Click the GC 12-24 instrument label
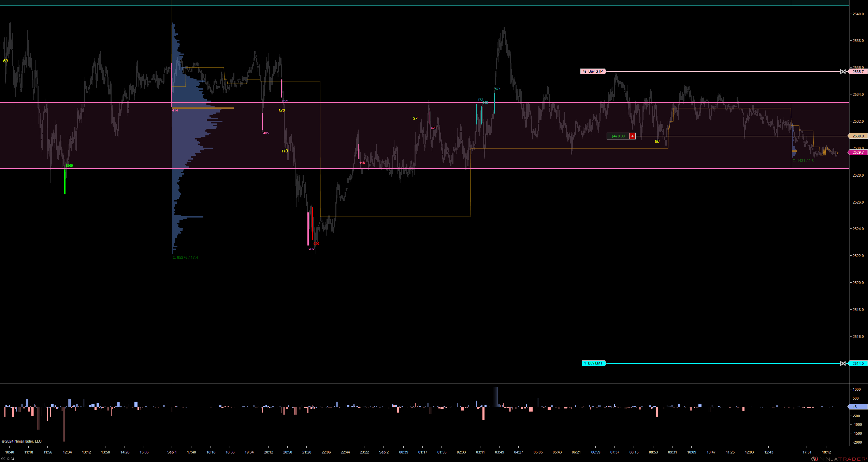Screen dimensions: 868x462 point(8,459)
